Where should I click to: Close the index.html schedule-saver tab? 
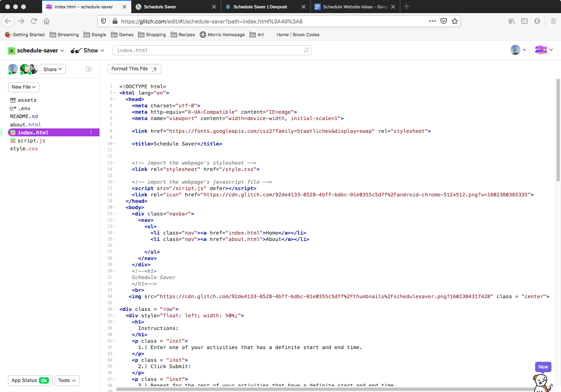125,7
